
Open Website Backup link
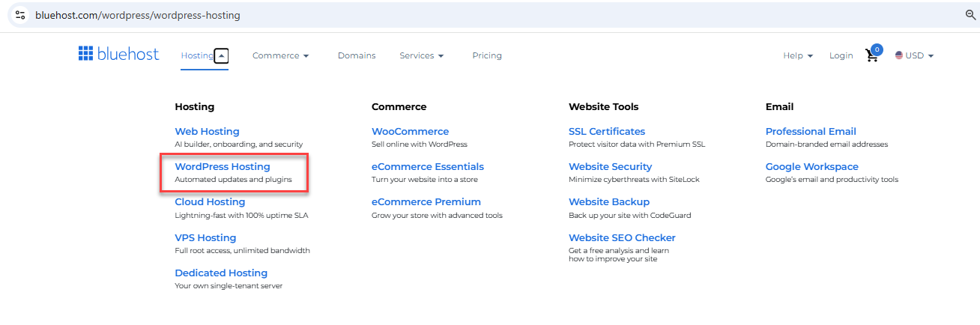tap(609, 201)
